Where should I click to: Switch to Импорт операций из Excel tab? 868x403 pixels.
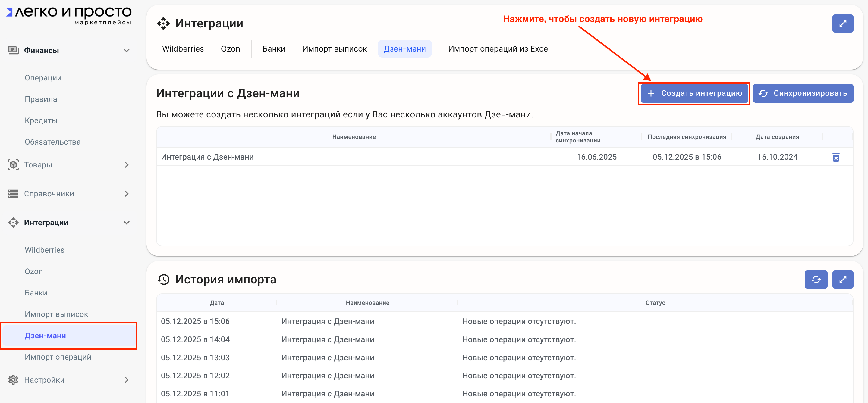click(499, 49)
